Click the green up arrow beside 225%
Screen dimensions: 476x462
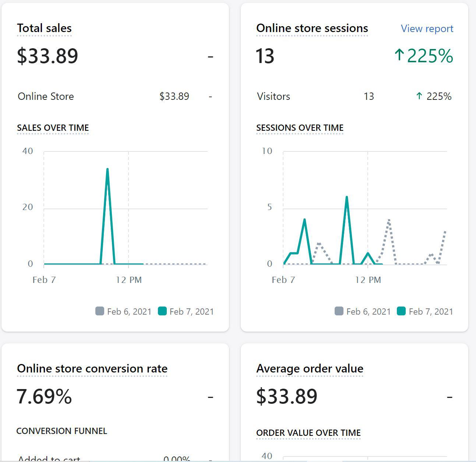[399, 56]
